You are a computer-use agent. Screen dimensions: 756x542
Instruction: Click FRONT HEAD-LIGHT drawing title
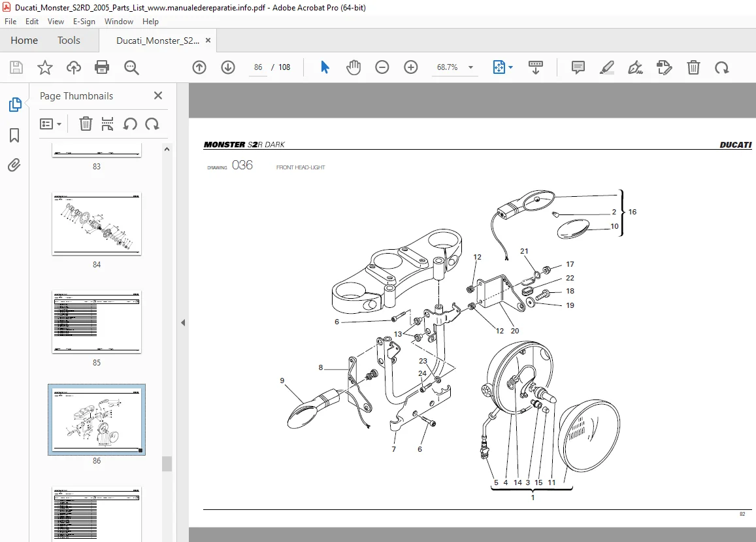(301, 167)
